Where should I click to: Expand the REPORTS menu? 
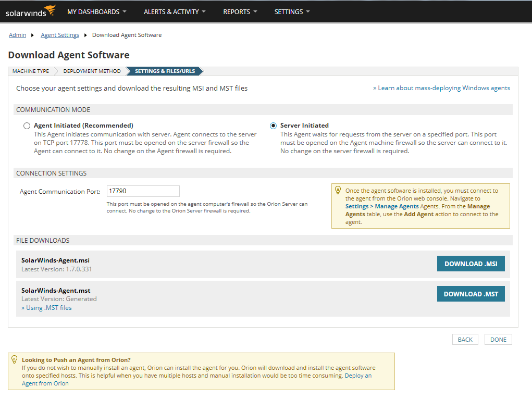click(240, 11)
